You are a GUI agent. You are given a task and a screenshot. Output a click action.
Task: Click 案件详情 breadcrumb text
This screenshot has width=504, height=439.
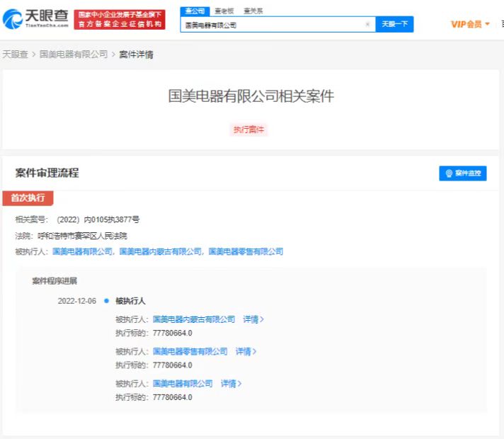pyautogui.click(x=136, y=55)
